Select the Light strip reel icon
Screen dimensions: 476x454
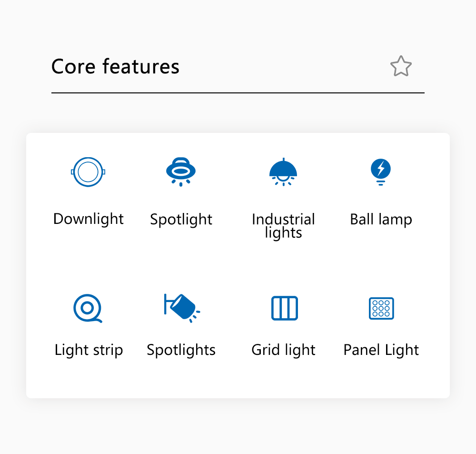pyautogui.click(x=88, y=308)
